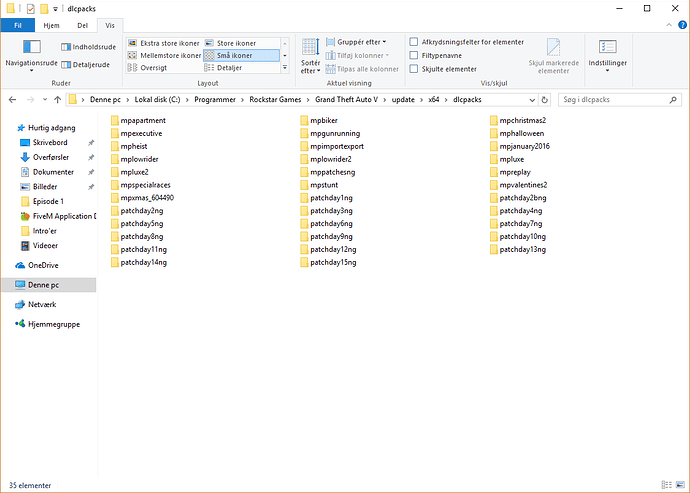Choose Ekstra store ikoner layout

click(x=164, y=43)
